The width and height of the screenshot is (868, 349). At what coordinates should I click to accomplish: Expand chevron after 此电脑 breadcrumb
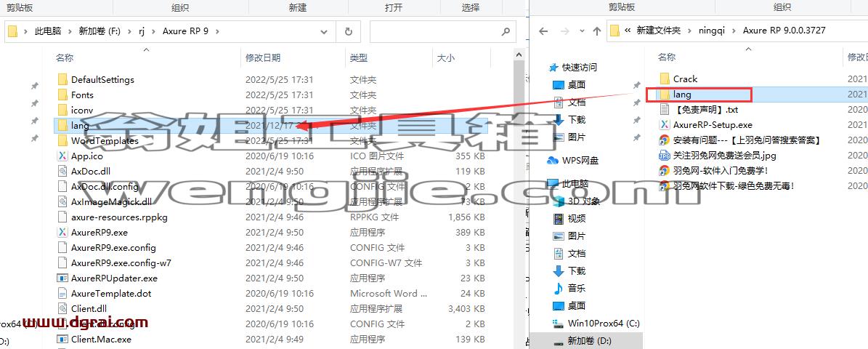pos(69,31)
